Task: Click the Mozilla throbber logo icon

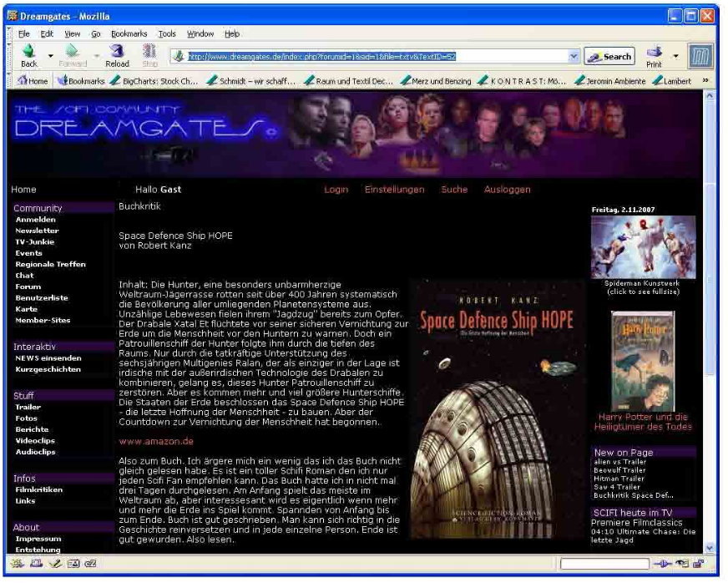Action: click(700, 56)
